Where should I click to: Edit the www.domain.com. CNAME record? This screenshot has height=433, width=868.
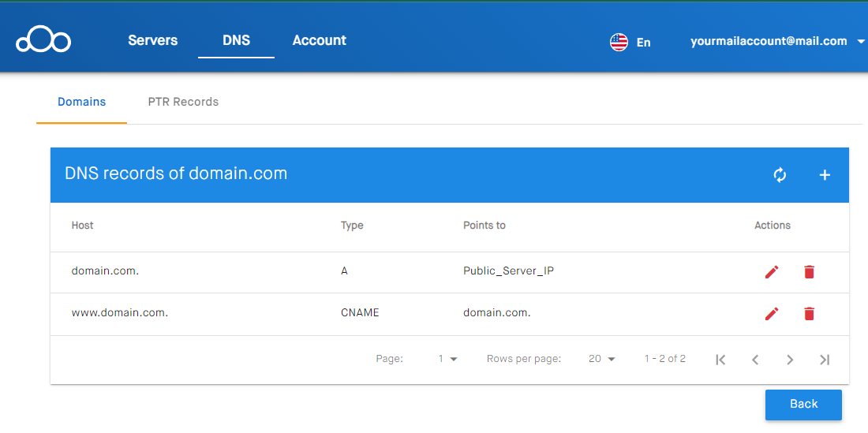click(x=772, y=314)
